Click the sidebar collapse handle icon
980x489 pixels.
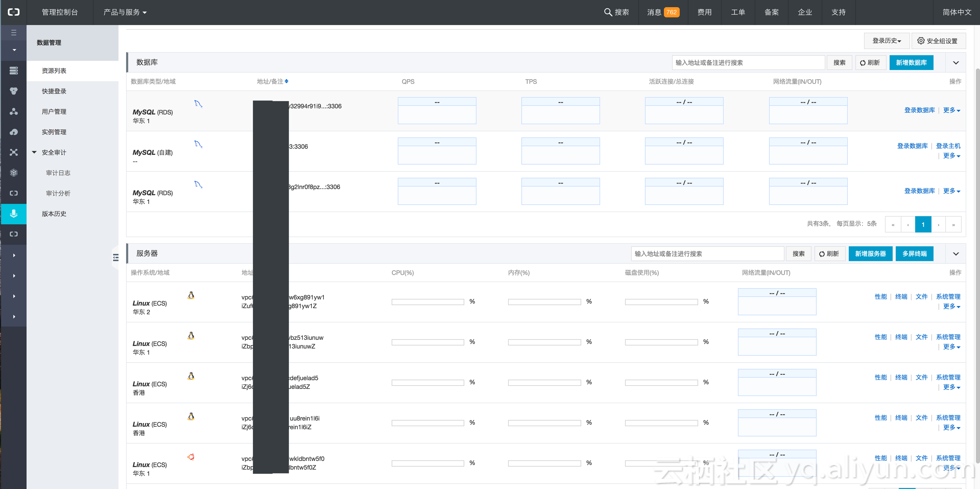[116, 257]
